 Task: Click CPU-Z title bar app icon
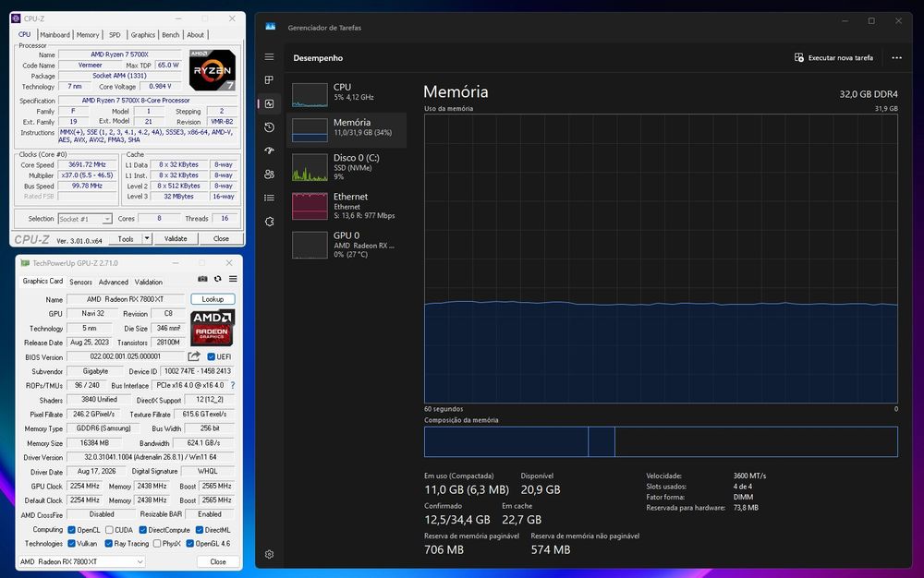[16, 18]
